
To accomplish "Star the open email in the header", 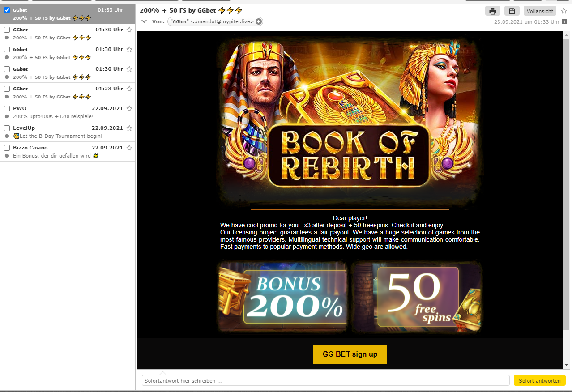I will (x=564, y=11).
